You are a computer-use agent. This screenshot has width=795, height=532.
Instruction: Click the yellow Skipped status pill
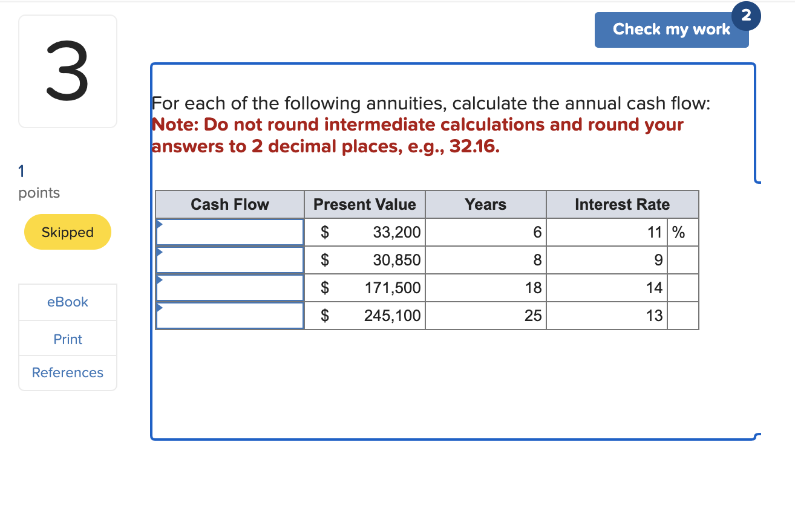[x=67, y=232]
